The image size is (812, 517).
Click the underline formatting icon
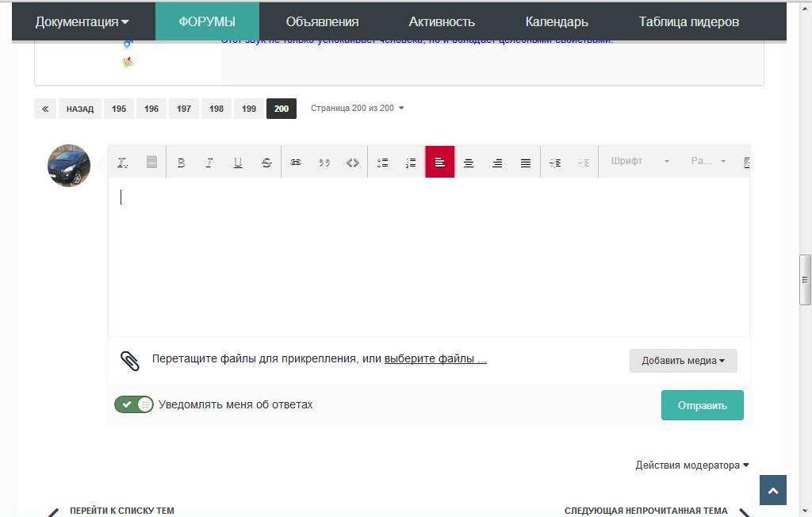[238, 163]
